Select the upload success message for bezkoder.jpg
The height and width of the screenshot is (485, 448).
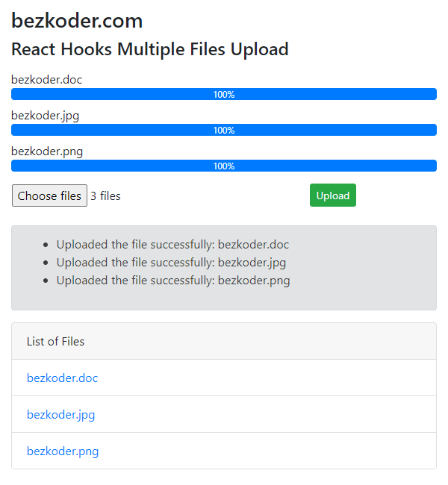point(171,263)
